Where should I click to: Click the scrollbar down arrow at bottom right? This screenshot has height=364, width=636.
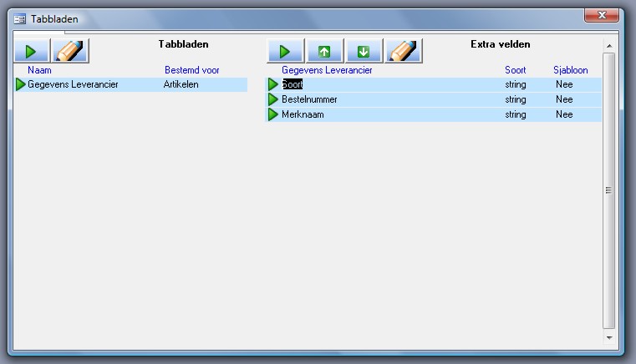point(609,338)
